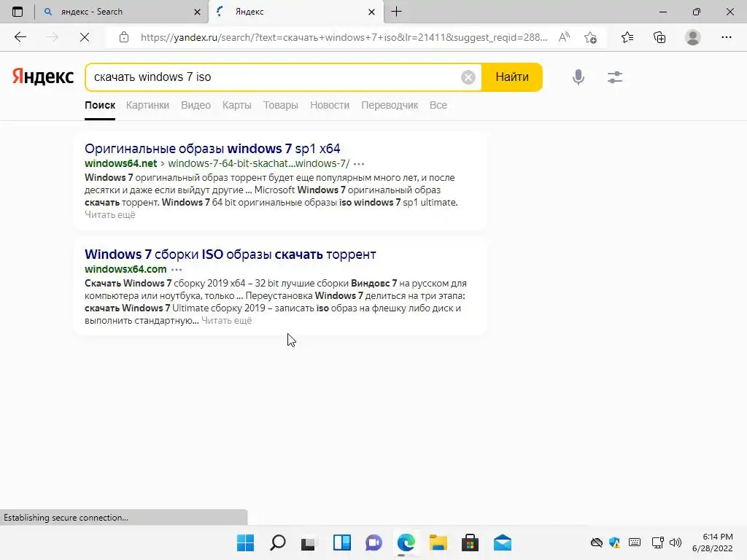Screen dimensions: 747x560
Task: Open the windowsx64.com site link
Action: (x=125, y=269)
